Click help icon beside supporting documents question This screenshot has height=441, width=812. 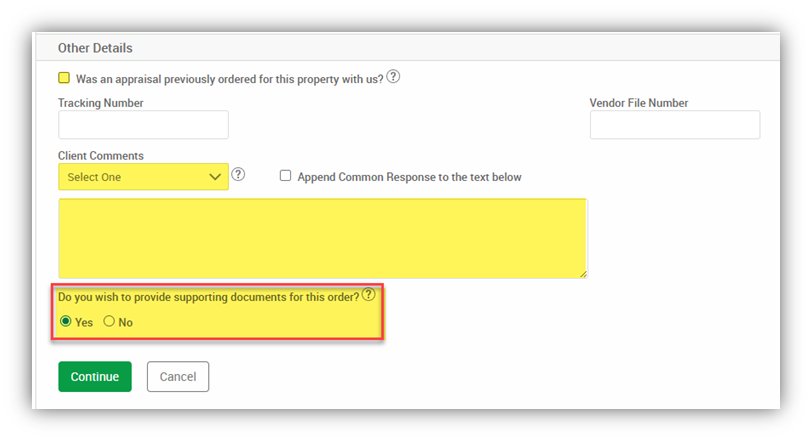[369, 295]
